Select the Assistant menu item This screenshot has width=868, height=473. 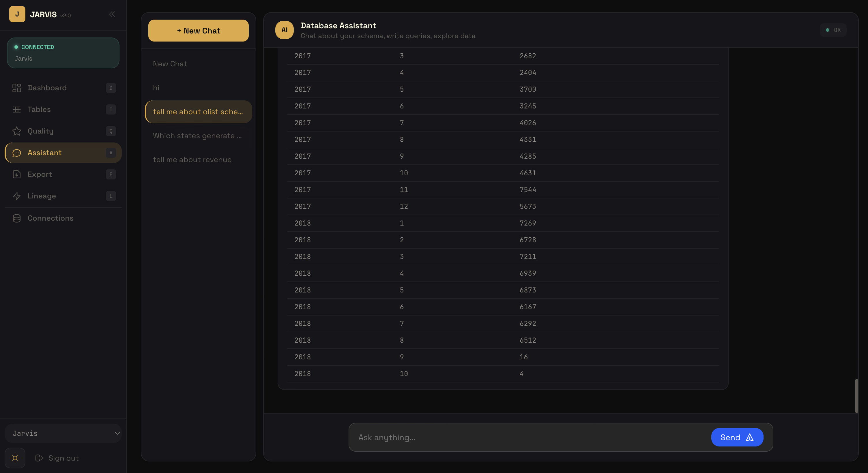pos(63,153)
